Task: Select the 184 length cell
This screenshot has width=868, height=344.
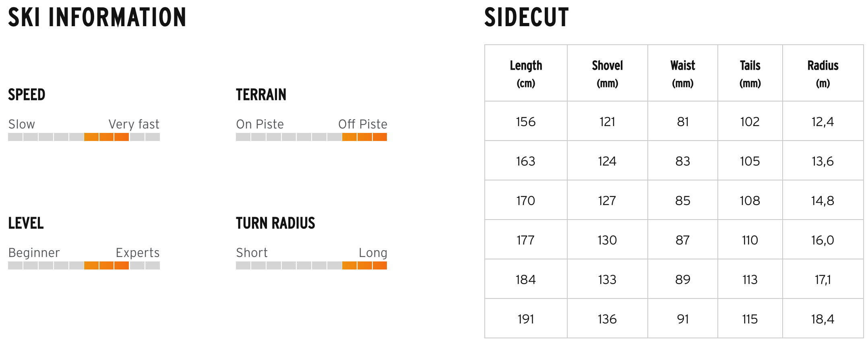Action: [526, 280]
